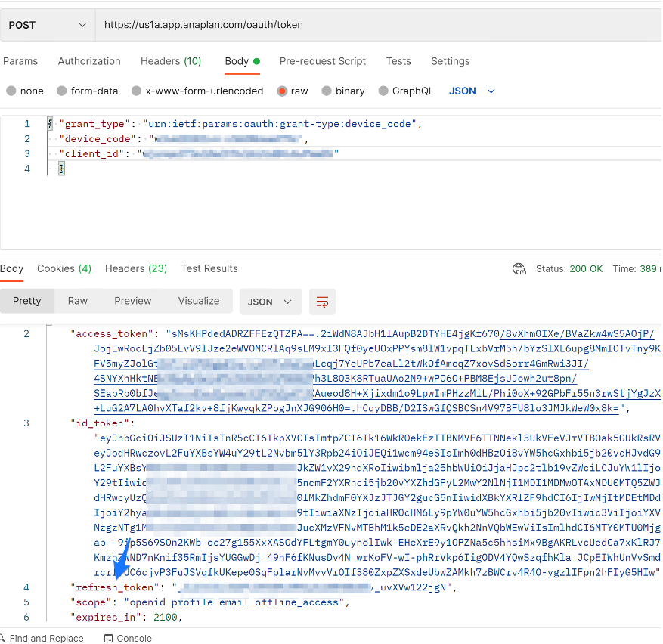Select the none body type
This screenshot has width=663, height=644.
tap(25, 91)
